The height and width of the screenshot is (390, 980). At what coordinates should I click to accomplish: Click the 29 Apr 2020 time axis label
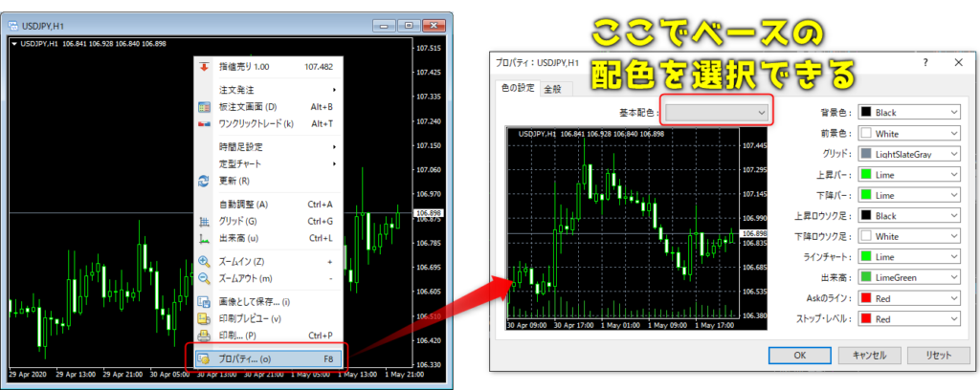coord(28,374)
